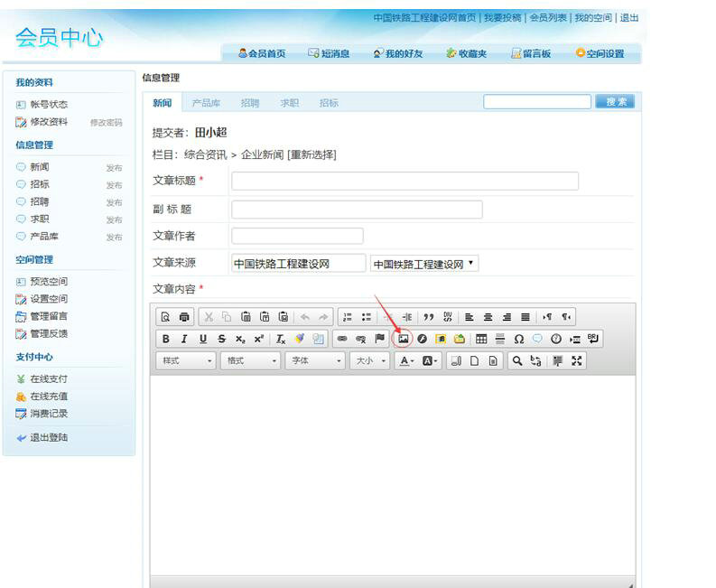
Task: Insert a table using the table icon
Action: pyautogui.click(x=481, y=339)
